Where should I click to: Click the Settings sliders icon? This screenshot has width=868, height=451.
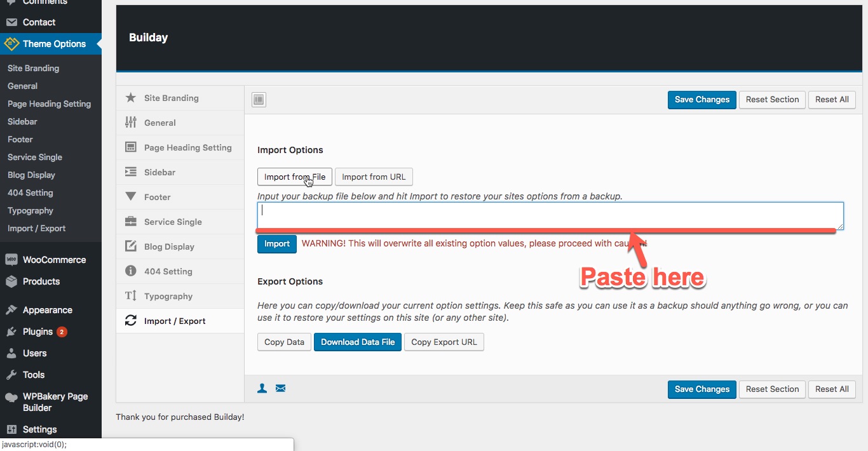[x=11, y=429]
